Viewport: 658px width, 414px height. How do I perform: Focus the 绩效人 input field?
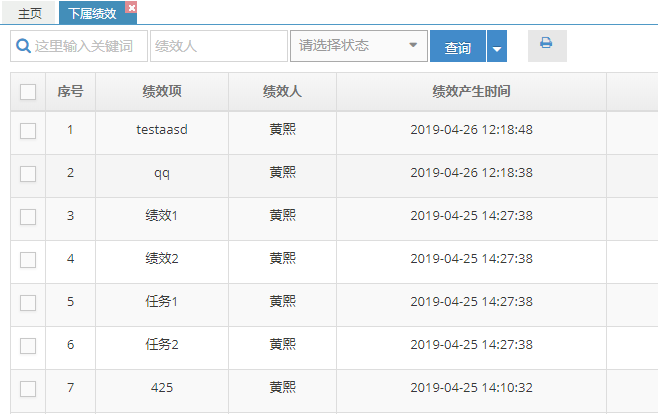pos(219,46)
